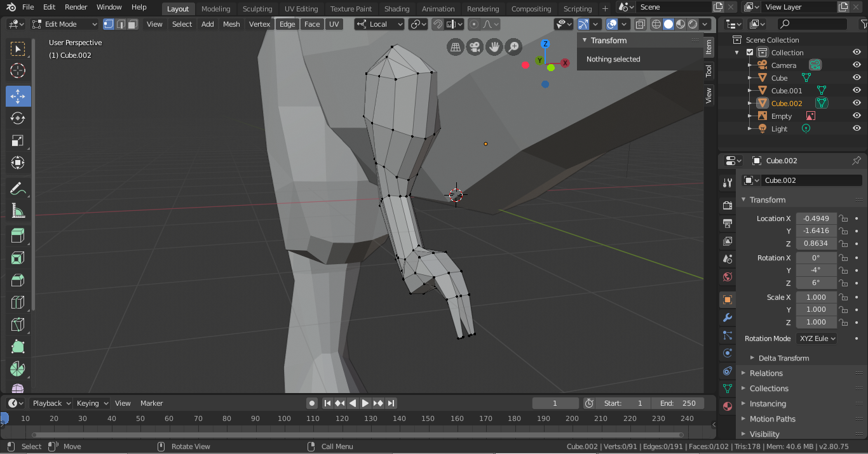
Task: Select the Move tool in toolbar
Action: tap(18, 97)
